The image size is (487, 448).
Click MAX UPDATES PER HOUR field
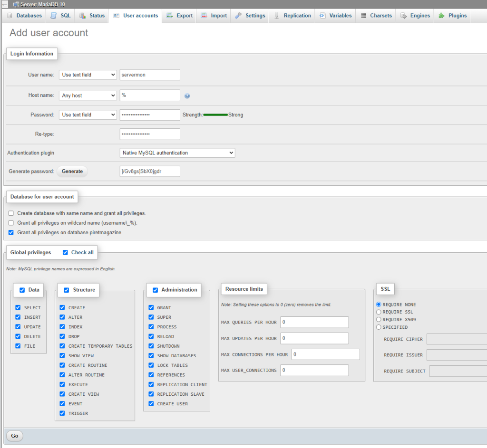point(314,338)
